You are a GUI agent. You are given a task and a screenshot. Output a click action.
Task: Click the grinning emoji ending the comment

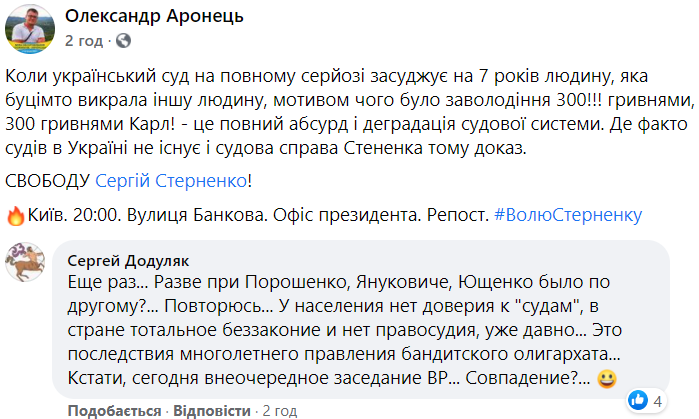point(604,379)
